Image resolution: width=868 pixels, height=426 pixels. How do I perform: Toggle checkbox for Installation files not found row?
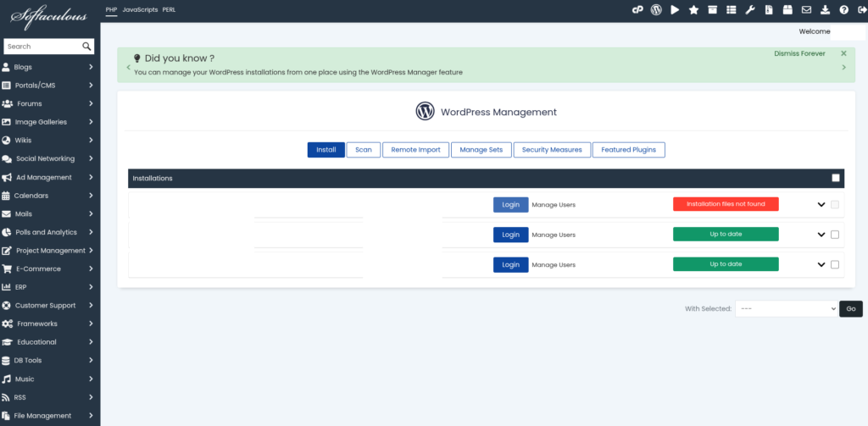click(835, 205)
